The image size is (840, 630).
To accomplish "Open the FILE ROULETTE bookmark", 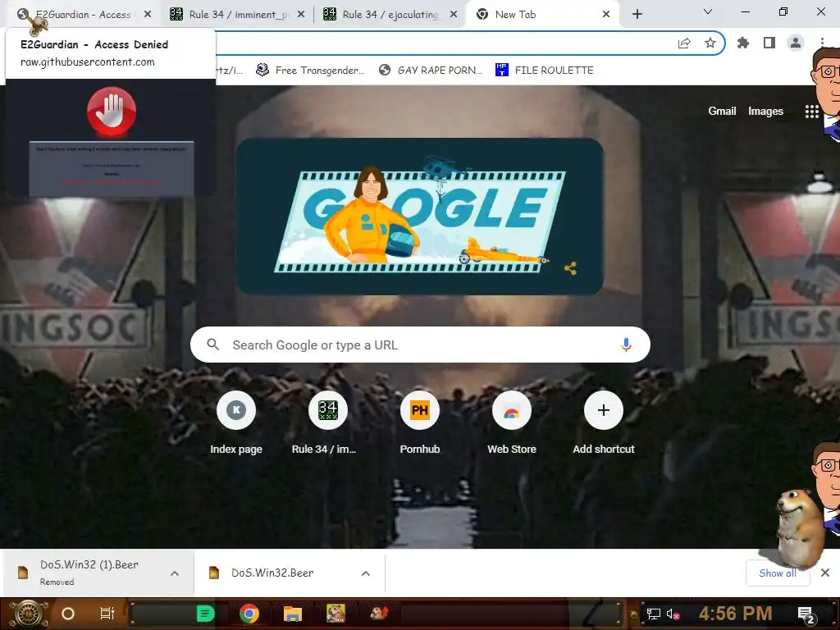I will pos(545,71).
